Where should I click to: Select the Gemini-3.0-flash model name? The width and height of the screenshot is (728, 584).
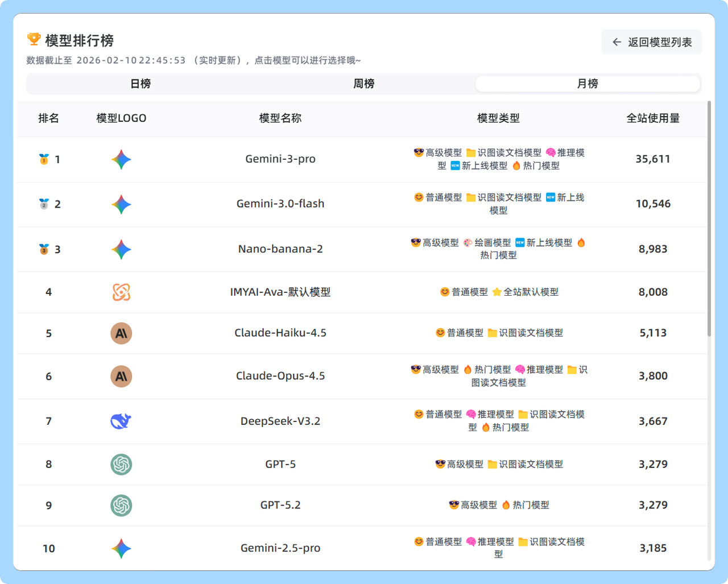[280, 204]
